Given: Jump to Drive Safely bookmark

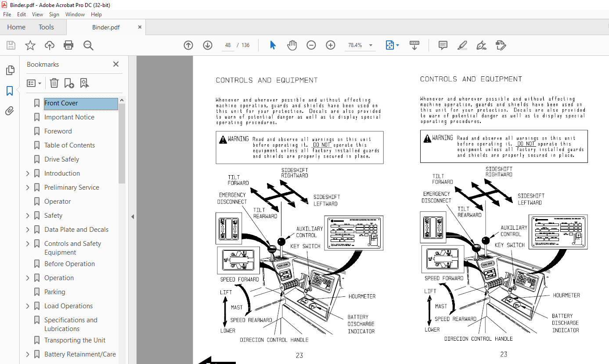Looking at the screenshot, I should point(62,159).
